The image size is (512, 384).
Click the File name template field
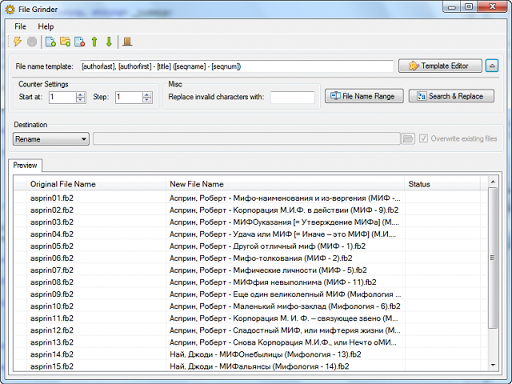(x=237, y=66)
